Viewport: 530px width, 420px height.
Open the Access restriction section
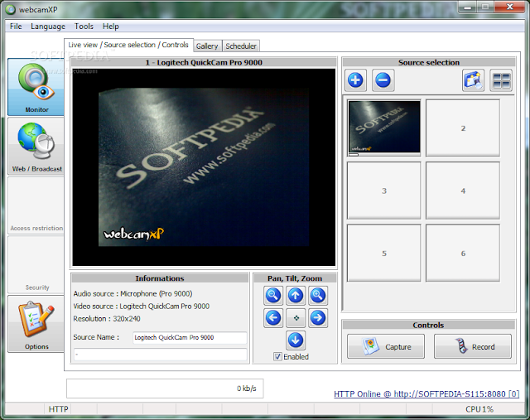click(36, 205)
